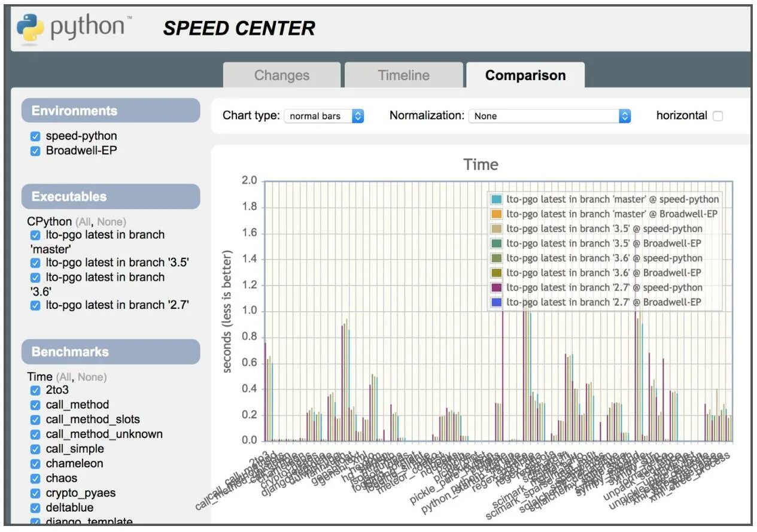Click the 'Normalization:' label

point(427,115)
